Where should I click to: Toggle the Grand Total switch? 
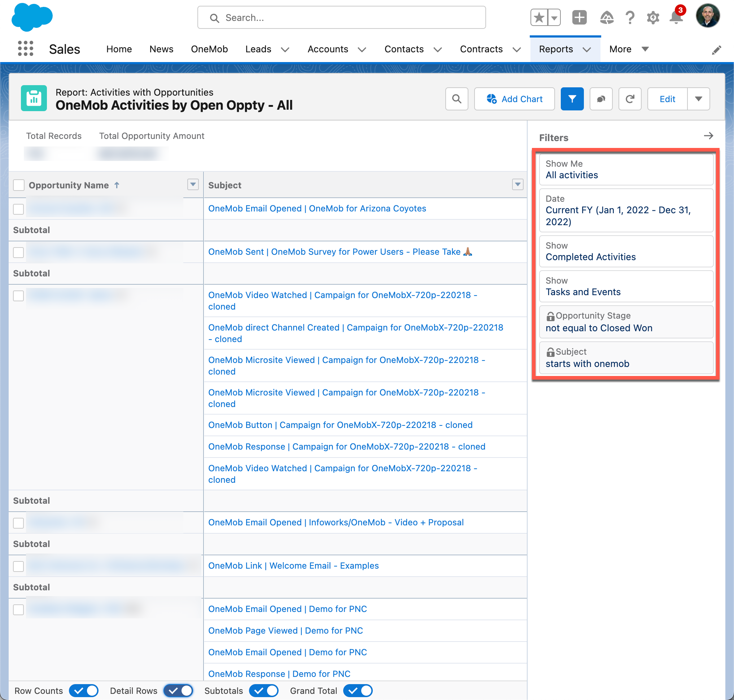358,691
